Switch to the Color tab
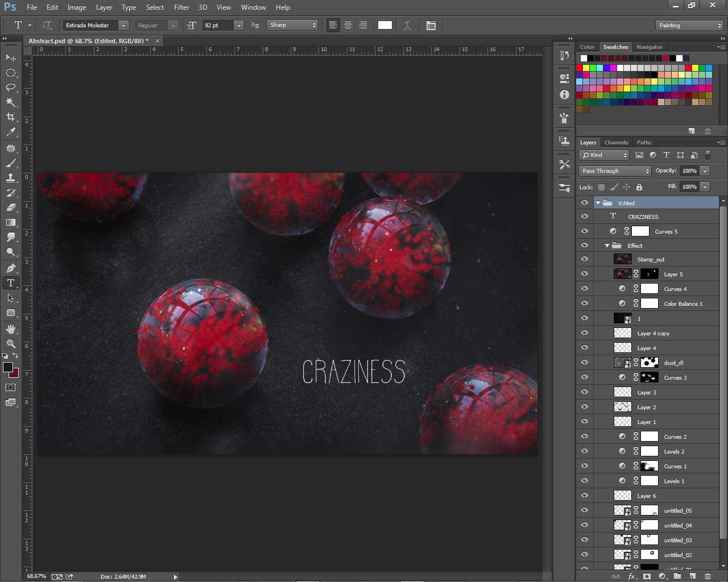 587,47
